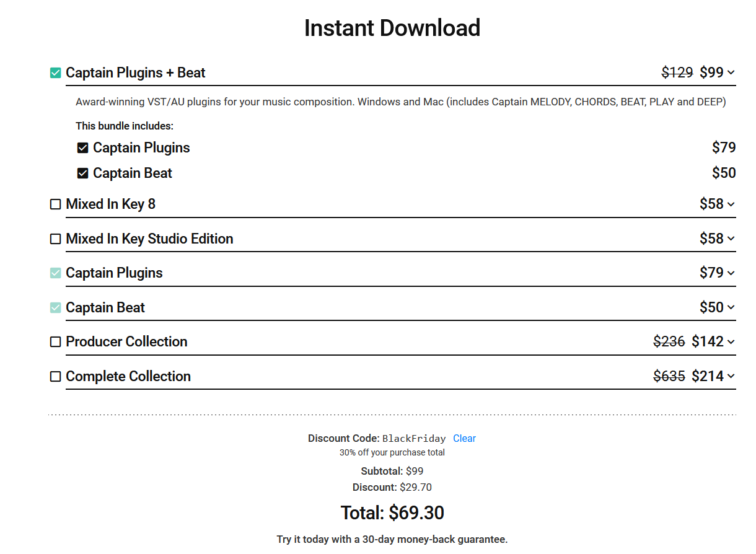Click the Mixed In Key Studio Edition label
Screen dimensions: 756x554
(150, 239)
